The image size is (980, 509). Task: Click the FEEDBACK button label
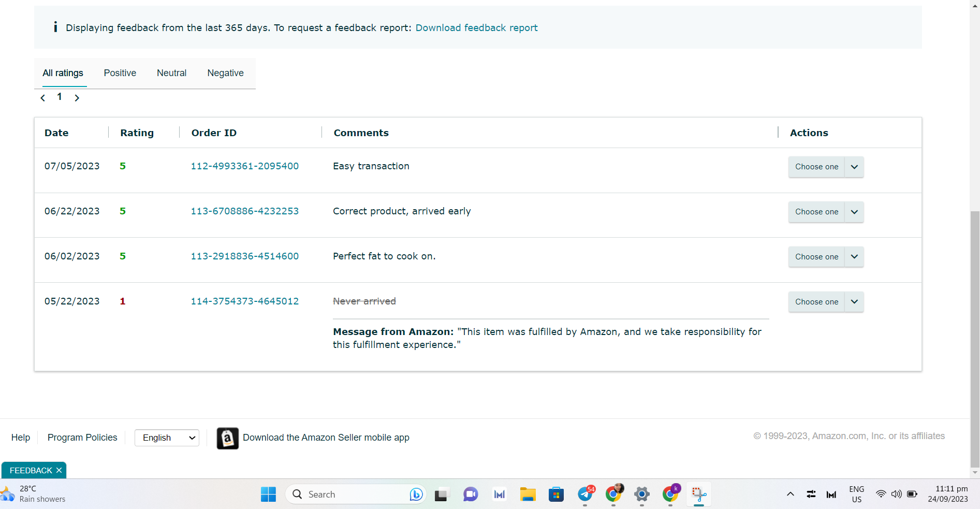(x=31, y=470)
